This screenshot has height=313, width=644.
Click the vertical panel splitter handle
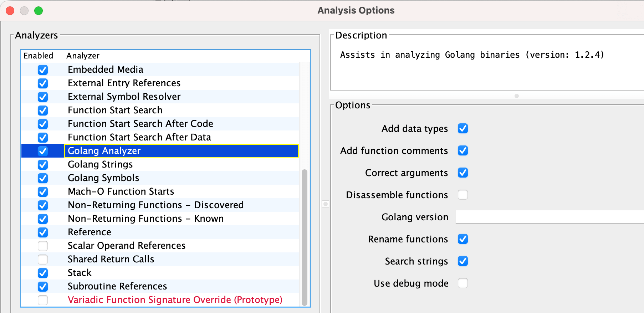[325, 204]
